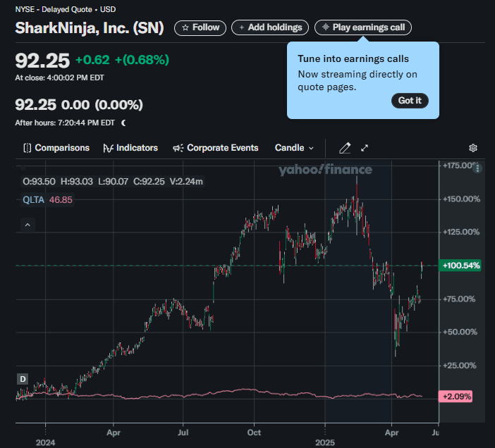Click Add holdings button
This screenshot has height=448, width=495.
click(x=270, y=27)
